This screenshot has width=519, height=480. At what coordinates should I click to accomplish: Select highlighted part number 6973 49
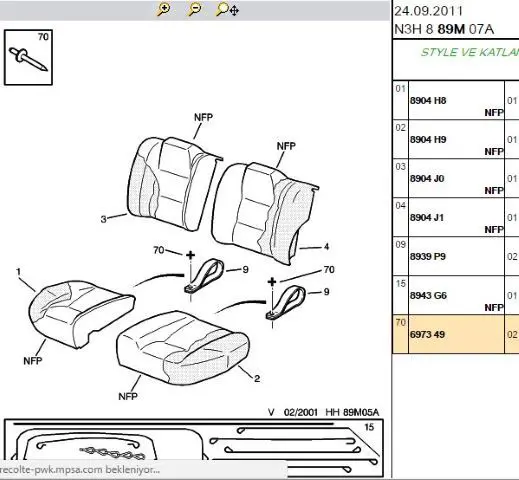tap(427, 334)
